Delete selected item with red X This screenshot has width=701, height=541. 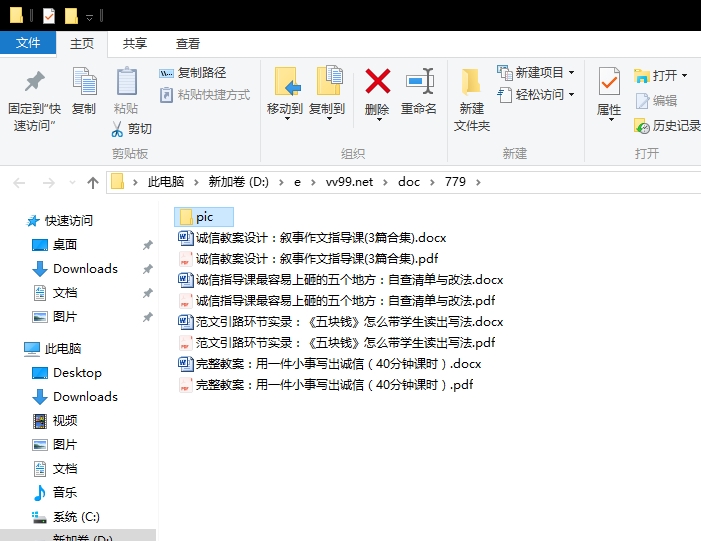[377, 94]
